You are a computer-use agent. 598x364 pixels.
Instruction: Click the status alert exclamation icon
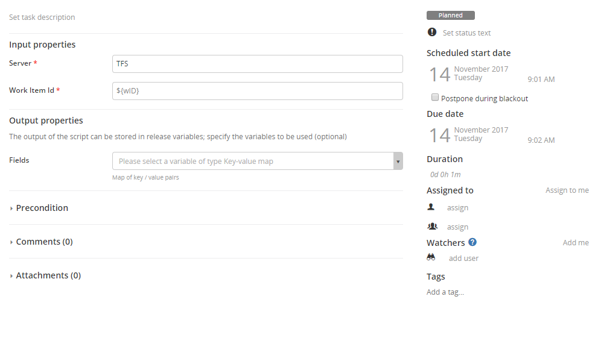tap(432, 33)
